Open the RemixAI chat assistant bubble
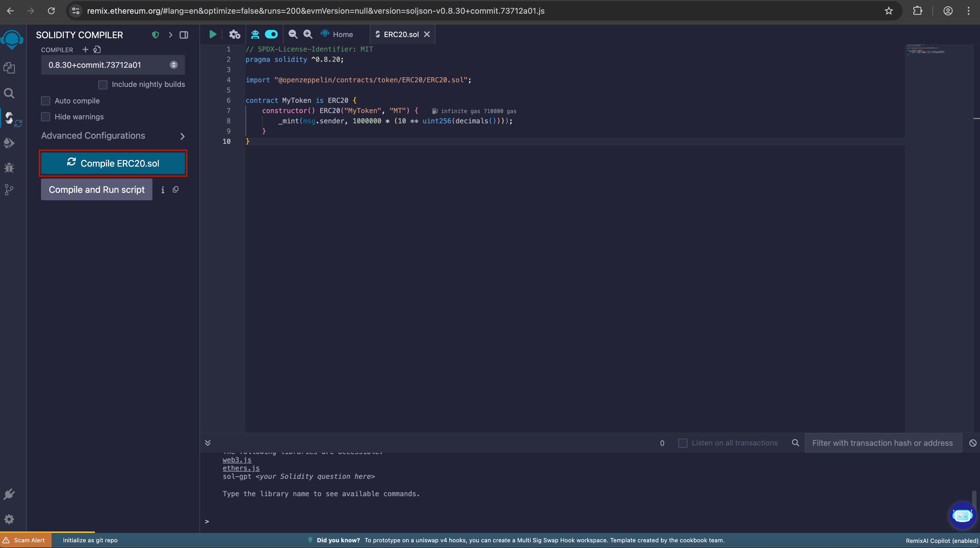 962,515
